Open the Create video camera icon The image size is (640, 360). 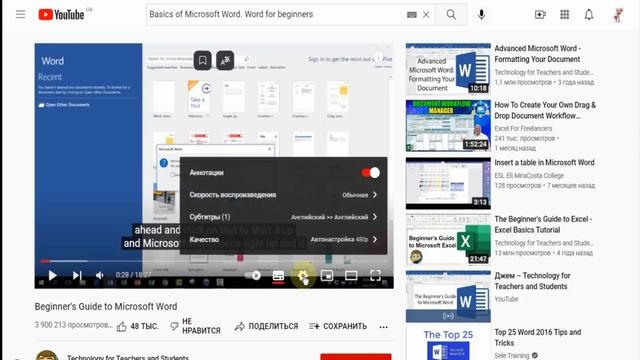pyautogui.click(x=540, y=15)
